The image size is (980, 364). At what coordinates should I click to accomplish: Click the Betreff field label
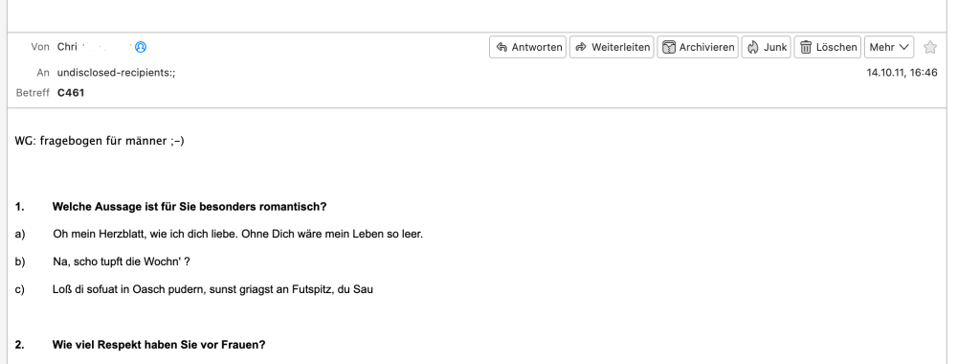(x=33, y=93)
